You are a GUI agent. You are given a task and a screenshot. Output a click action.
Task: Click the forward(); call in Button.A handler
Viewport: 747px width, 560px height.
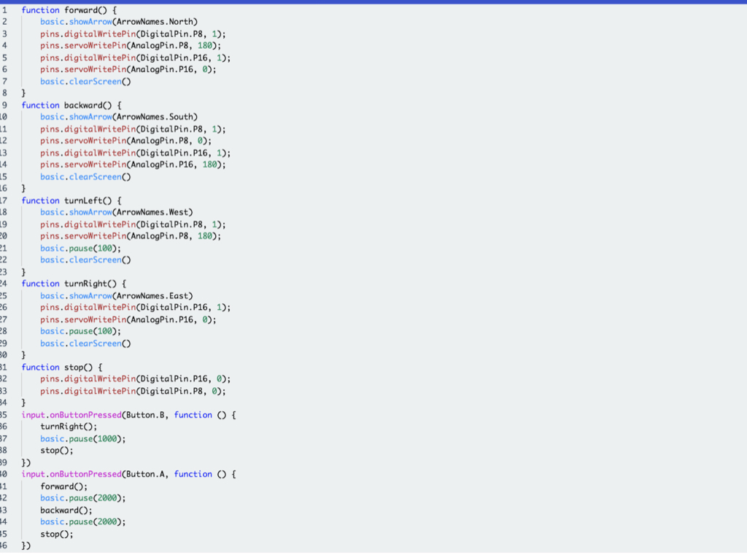(64, 486)
